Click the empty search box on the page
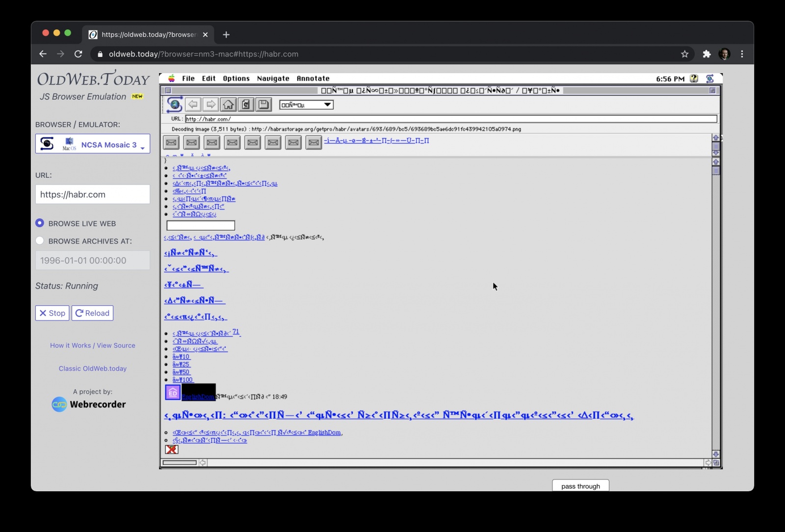 pos(201,225)
